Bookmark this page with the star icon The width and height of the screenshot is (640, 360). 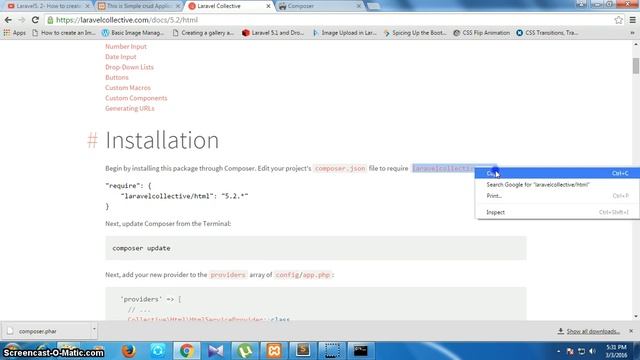click(618, 20)
